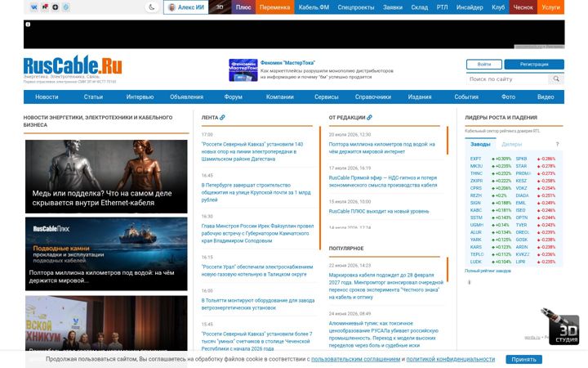Toggle dark mode with the moon icon
This screenshot has width=588, height=368.
tap(152, 7)
